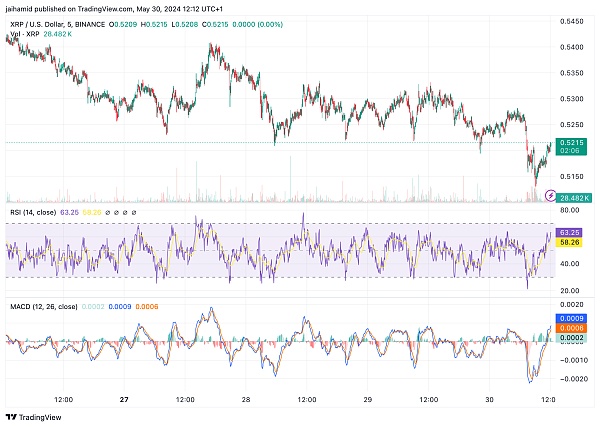Click the date label 30 on the time axis

tap(489, 399)
